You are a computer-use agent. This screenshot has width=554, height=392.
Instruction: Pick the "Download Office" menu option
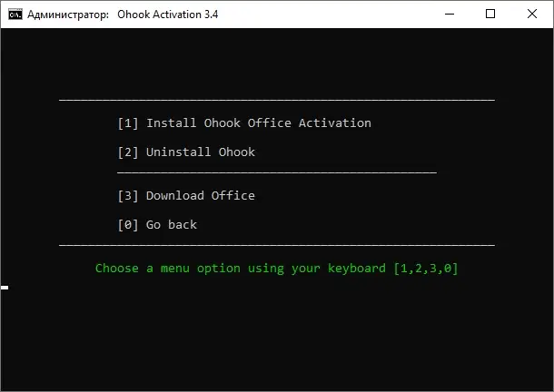point(200,196)
